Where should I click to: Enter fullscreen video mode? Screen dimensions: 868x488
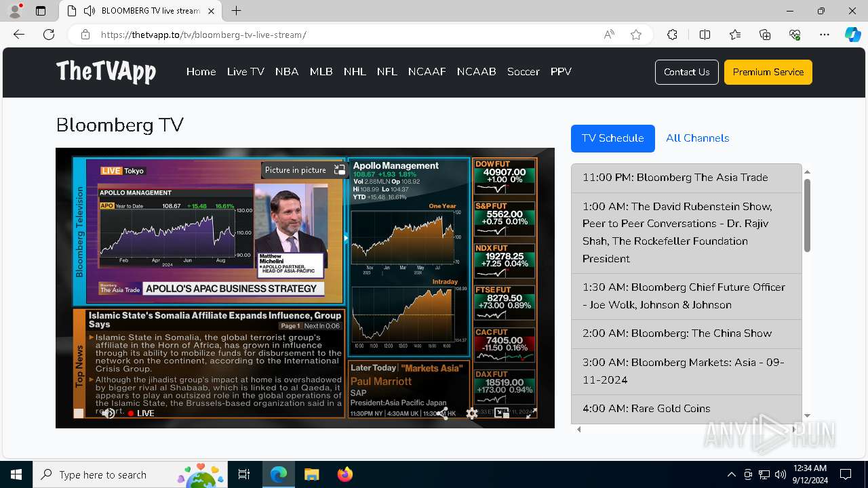(x=532, y=413)
